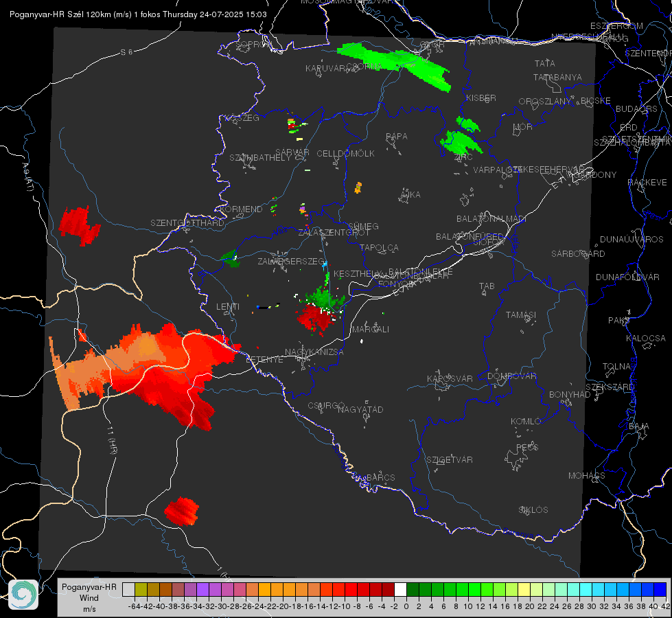The height and width of the screenshot is (618, 672).
Task: Click the SZENTGOTTHARD city label
Action: 187,223
